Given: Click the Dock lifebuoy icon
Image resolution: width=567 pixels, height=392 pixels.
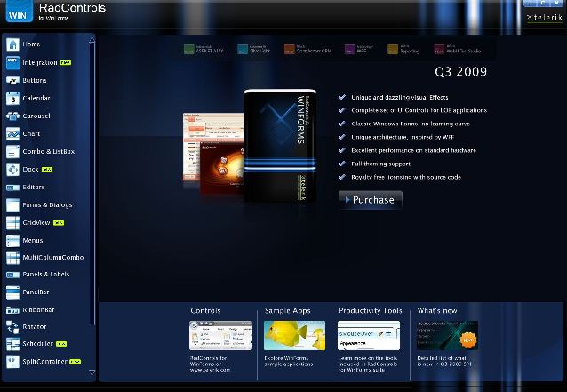Looking at the screenshot, I should (12, 169).
